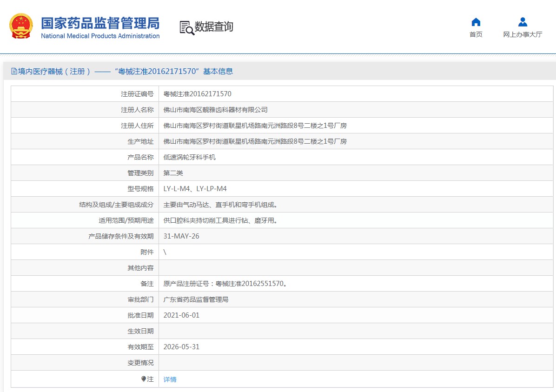Click the 生产地址 address value
The width and height of the screenshot is (556, 392).
[x=255, y=141]
